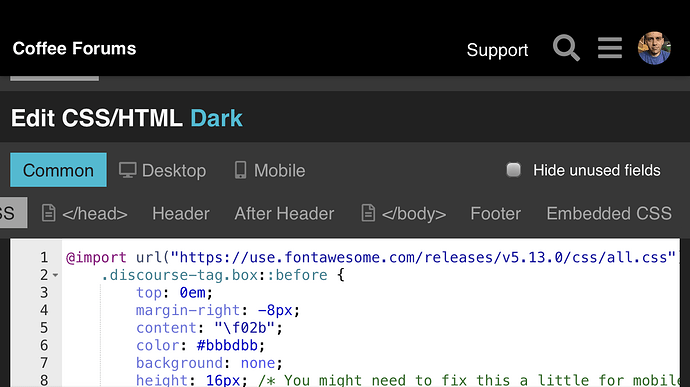Open the </body> field tab
The width and height of the screenshot is (690, 387).
click(x=404, y=214)
